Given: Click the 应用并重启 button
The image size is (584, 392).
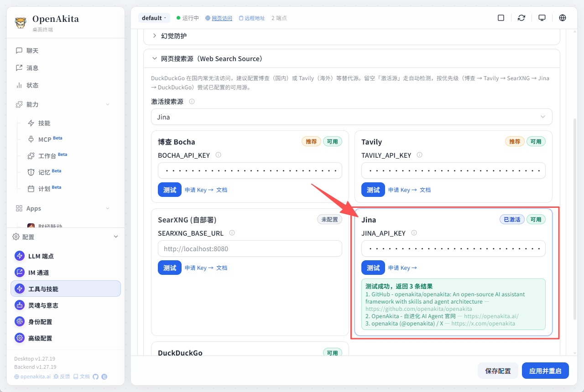Looking at the screenshot, I should tap(546, 371).
